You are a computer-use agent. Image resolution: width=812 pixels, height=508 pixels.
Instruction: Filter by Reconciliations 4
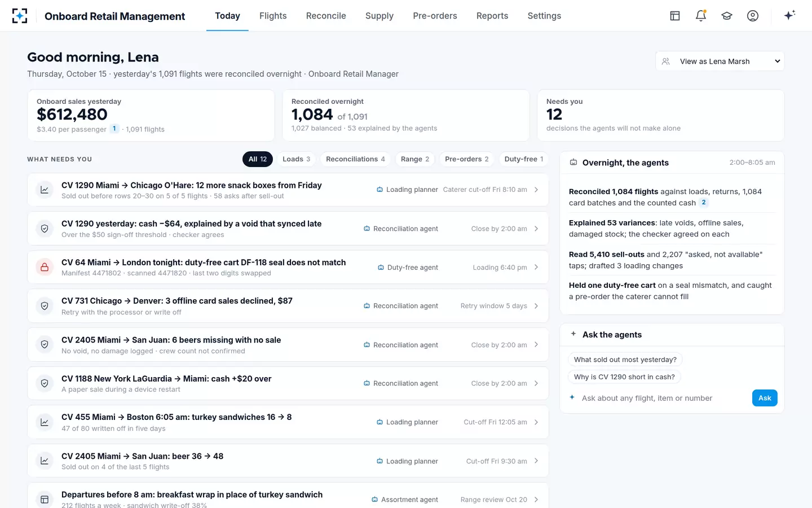pos(355,159)
